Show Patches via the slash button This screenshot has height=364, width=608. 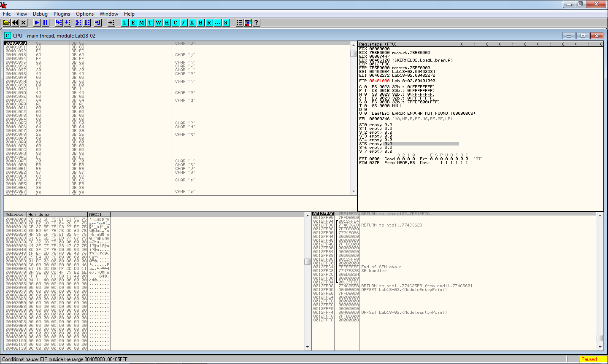[184, 23]
